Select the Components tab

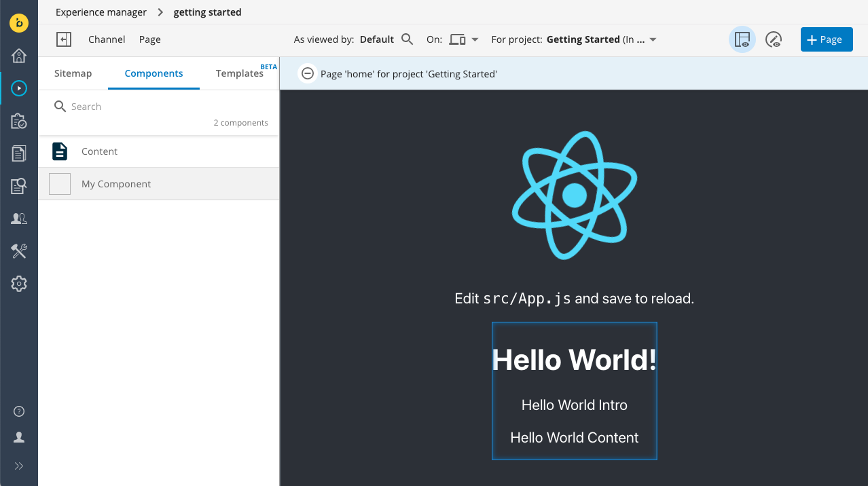pos(154,73)
